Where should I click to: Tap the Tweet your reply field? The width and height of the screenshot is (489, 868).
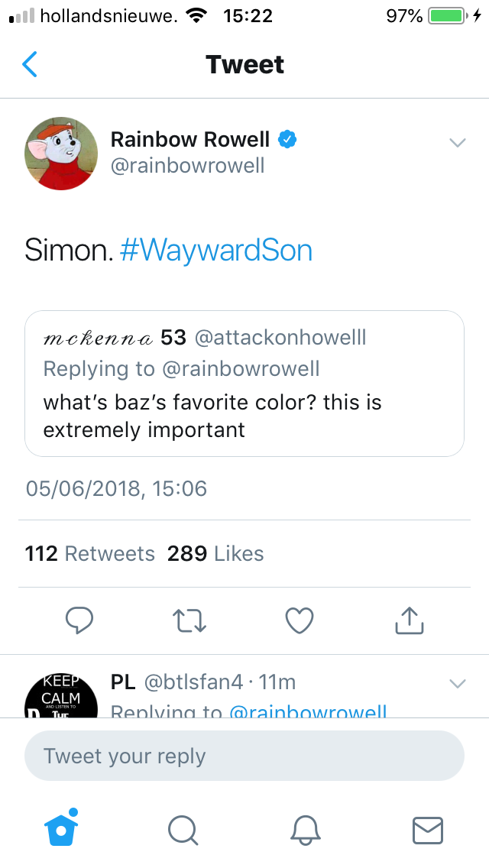pos(244,756)
